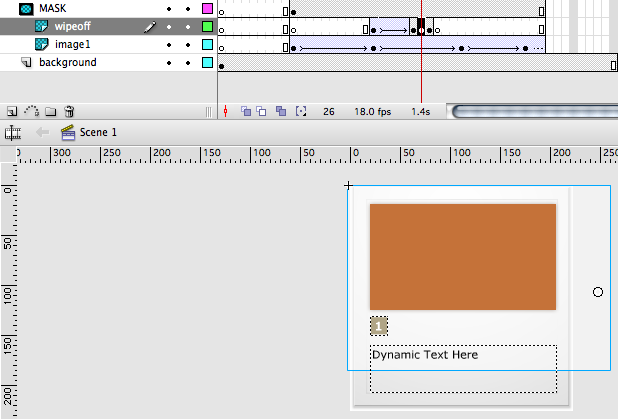
Task: Click the mask's circle transformation point
Action: click(x=598, y=292)
